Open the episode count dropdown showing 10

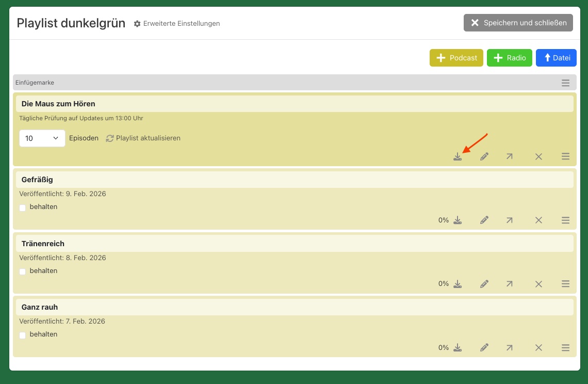[42, 138]
